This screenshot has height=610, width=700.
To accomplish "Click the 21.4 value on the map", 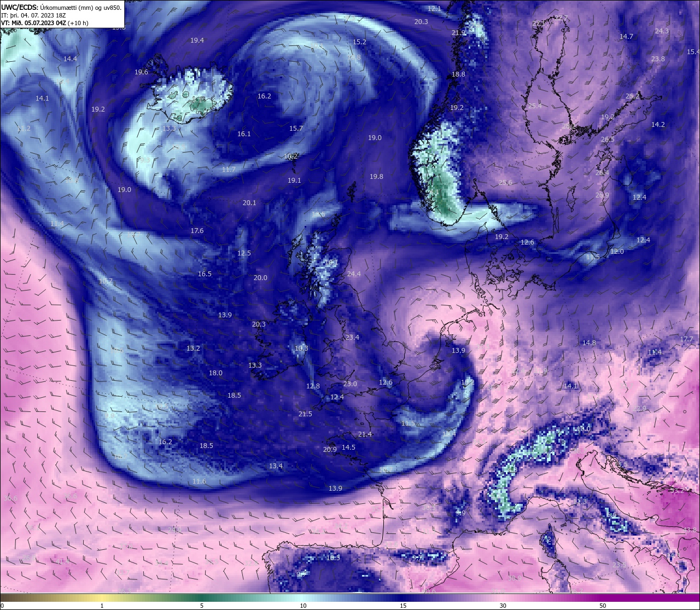I will point(365,434).
